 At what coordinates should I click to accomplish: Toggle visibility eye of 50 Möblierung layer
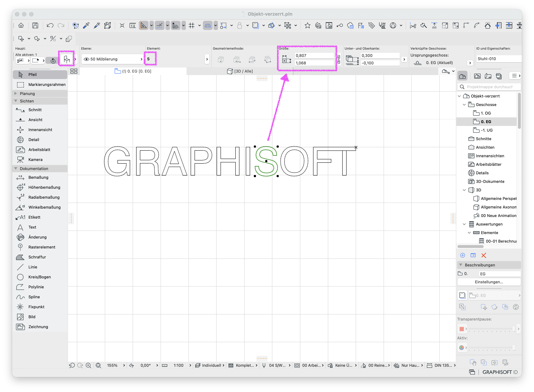click(x=87, y=59)
